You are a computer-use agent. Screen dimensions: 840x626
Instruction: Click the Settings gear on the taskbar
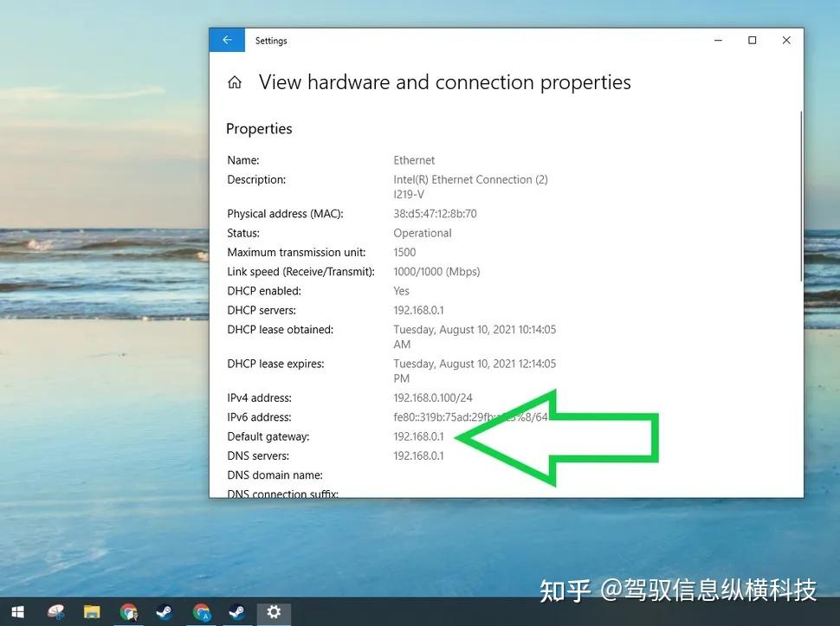pyautogui.click(x=274, y=611)
